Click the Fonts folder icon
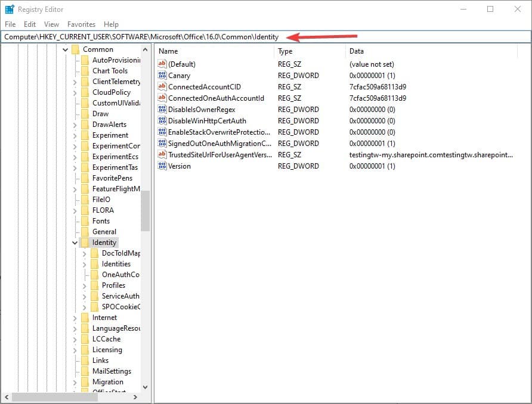This screenshot has width=532, height=404. [x=85, y=221]
